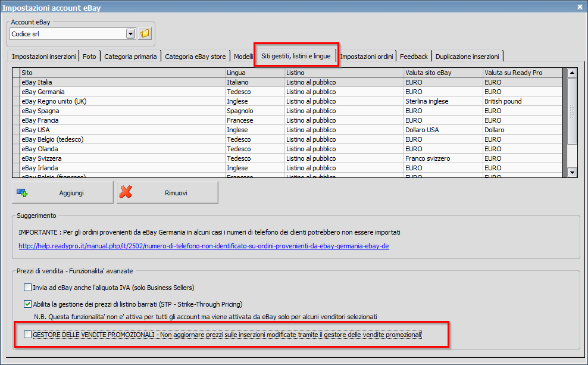Go to the Categoria eBay store tab

pyautogui.click(x=195, y=57)
